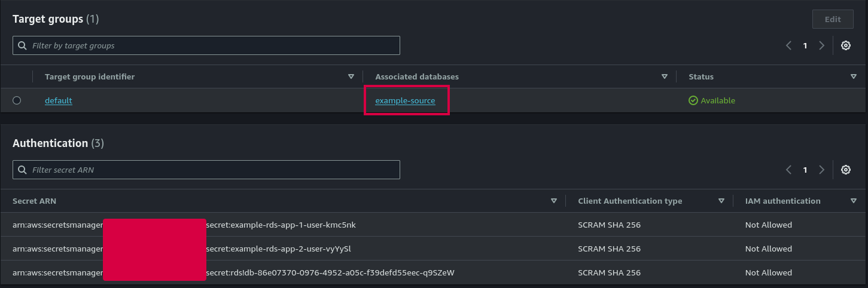Click search icon in target groups filter
This screenshot has width=868, height=288.
23,45
